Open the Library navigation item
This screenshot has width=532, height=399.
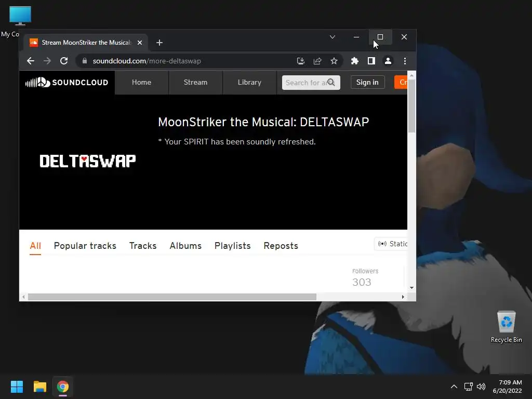(249, 83)
